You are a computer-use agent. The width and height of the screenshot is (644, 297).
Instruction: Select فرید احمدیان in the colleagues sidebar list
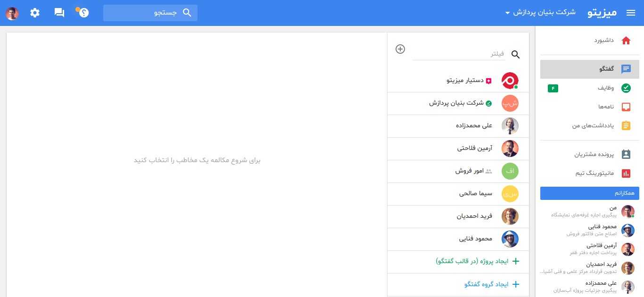(x=590, y=268)
